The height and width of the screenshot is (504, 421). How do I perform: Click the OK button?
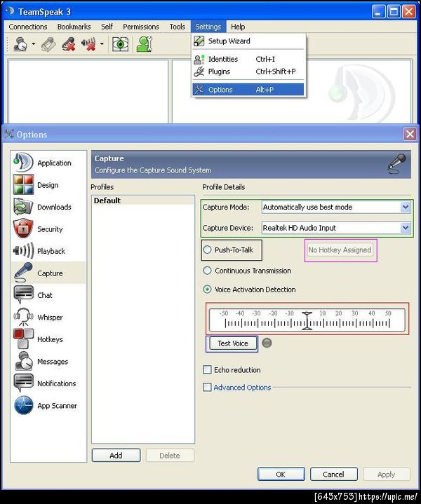pyautogui.click(x=281, y=474)
